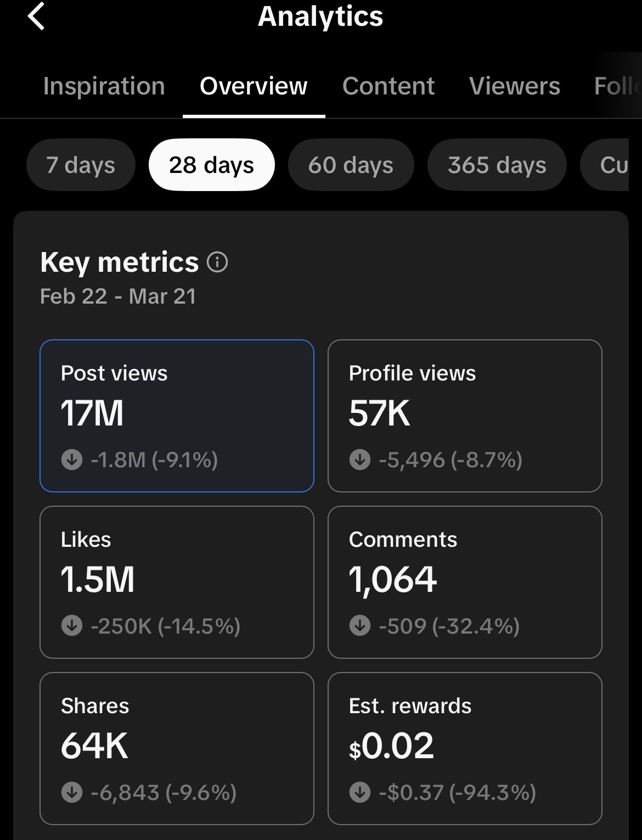Select the Overview tab

(254, 86)
